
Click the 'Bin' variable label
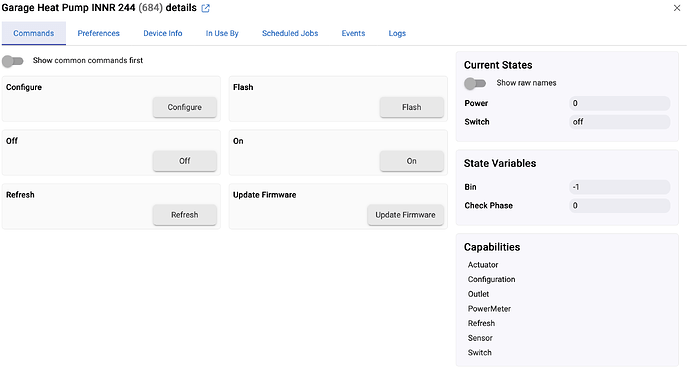(470, 187)
